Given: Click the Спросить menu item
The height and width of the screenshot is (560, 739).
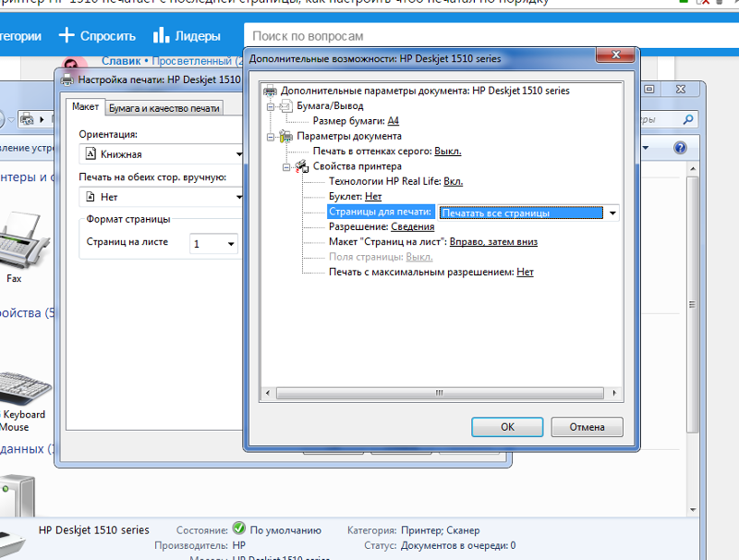Looking at the screenshot, I should [x=97, y=36].
